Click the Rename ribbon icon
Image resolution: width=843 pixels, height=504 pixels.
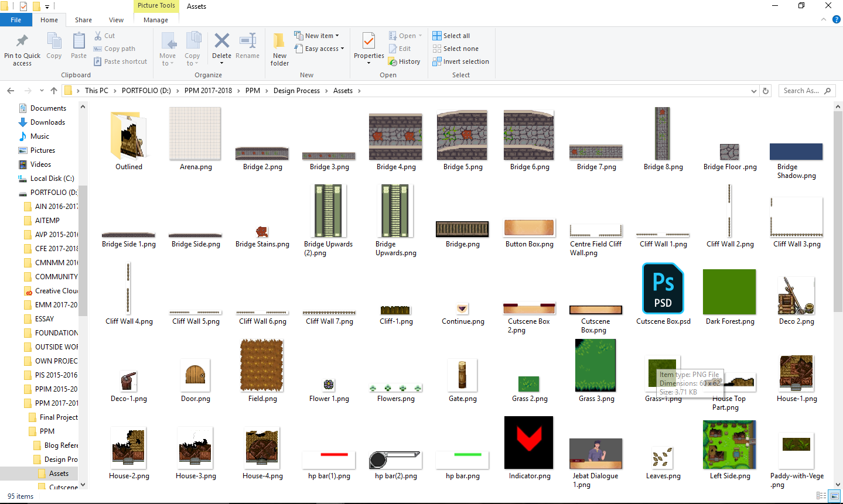coord(247,40)
